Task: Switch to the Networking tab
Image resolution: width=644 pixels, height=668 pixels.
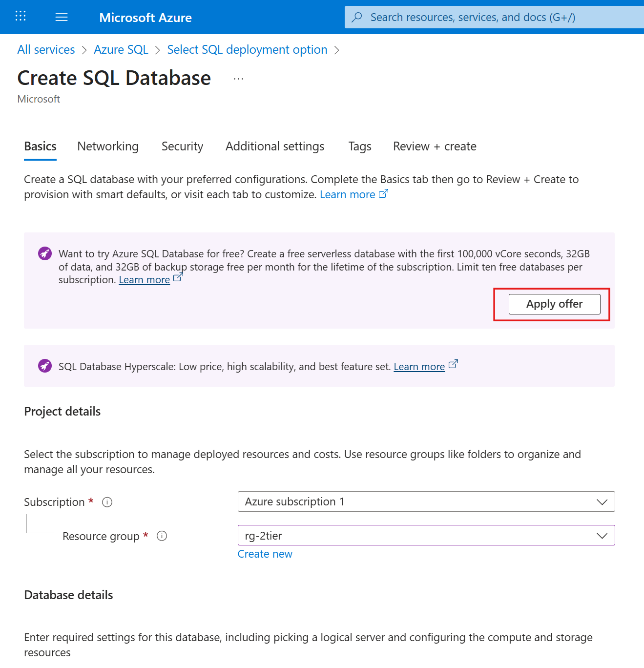Action: point(107,146)
